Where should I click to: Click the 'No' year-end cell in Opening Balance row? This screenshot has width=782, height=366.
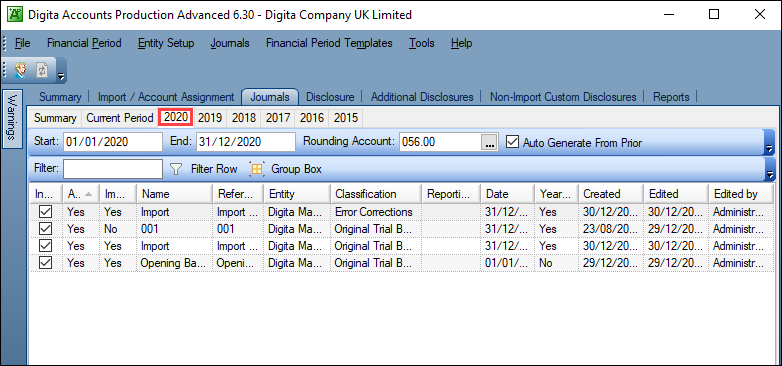point(556,263)
